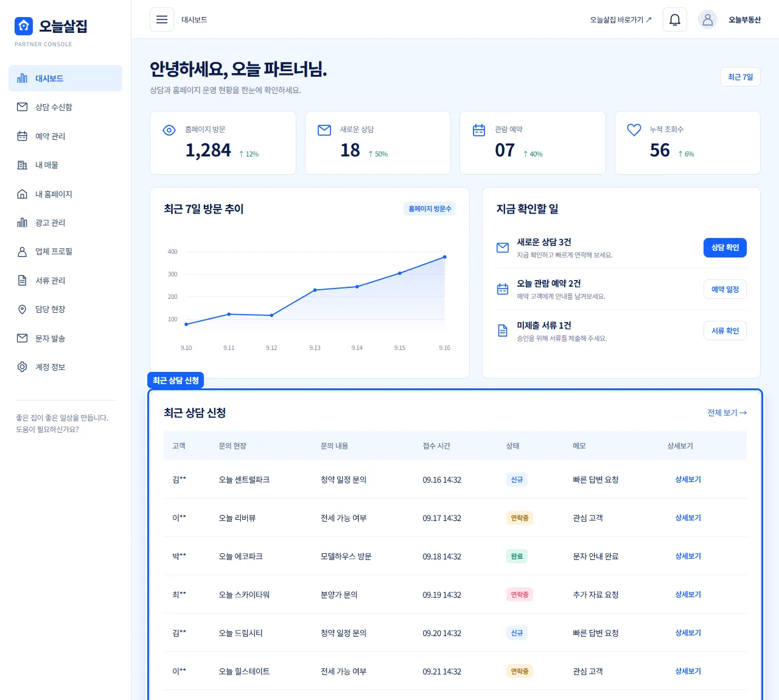Click the eye icon in 홈페이지 방문 card

(169, 130)
